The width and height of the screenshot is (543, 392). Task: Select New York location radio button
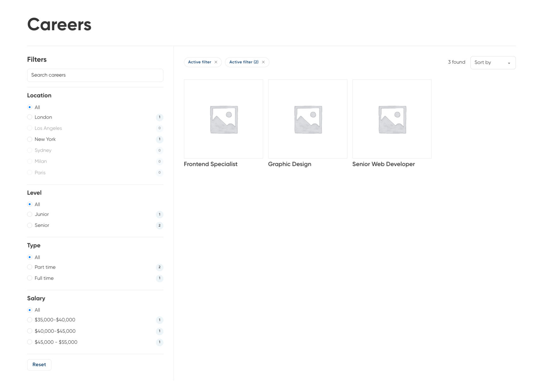[30, 139]
